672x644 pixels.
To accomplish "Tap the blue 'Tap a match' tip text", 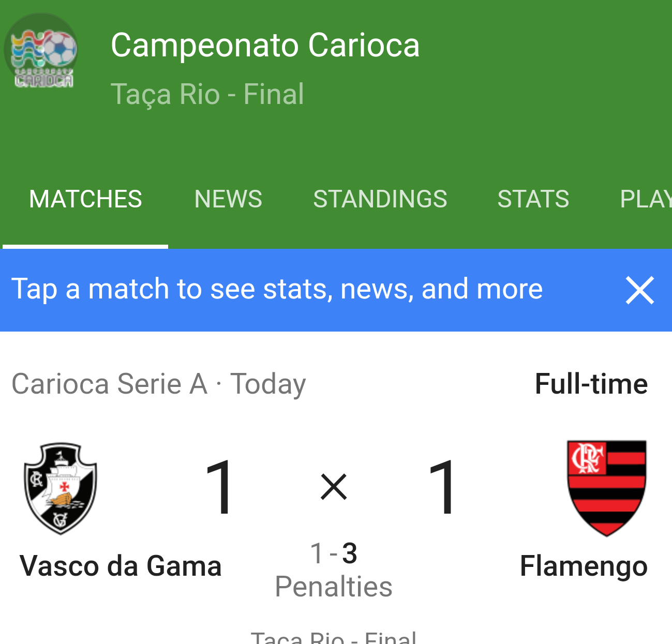I will pos(277,289).
